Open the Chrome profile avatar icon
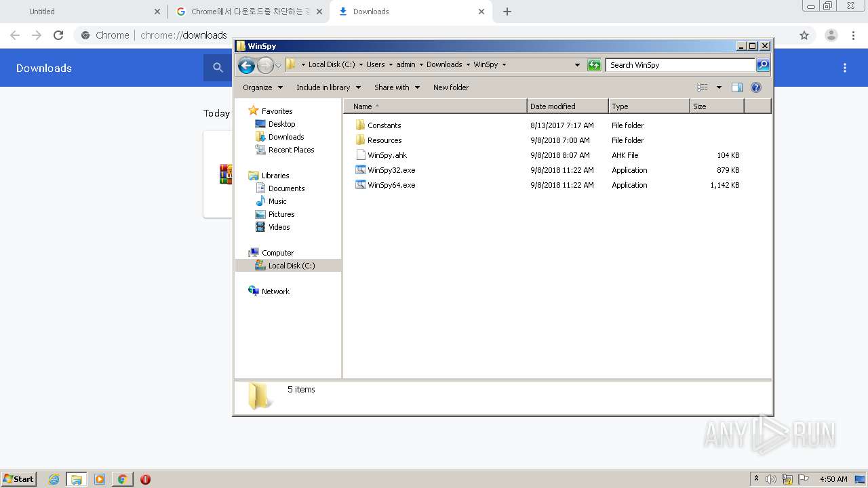The width and height of the screenshot is (868, 488). point(831,35)
